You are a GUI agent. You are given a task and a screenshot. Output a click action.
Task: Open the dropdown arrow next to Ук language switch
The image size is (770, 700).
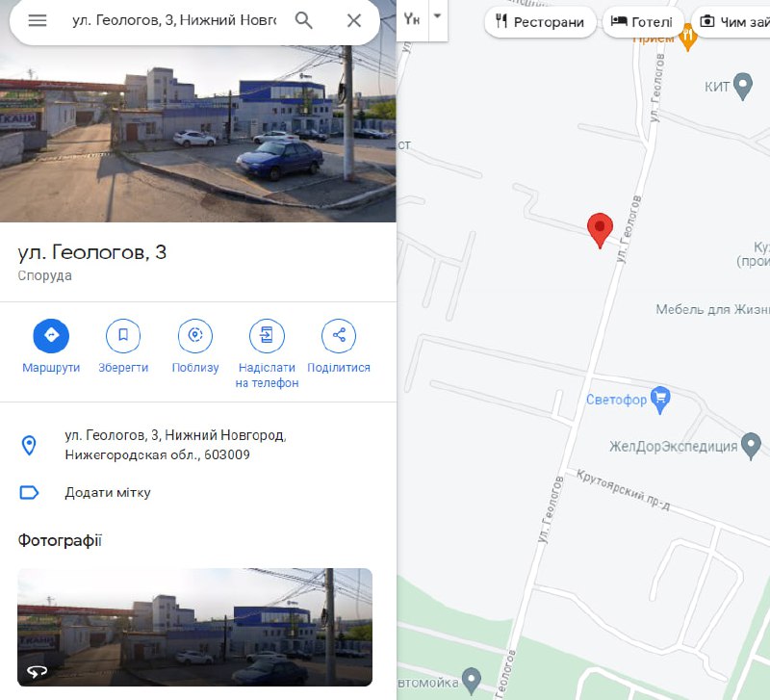coord(437,16)
